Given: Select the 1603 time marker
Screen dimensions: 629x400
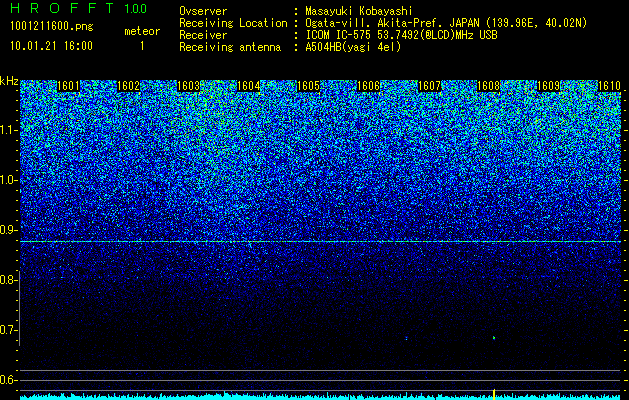Looking at the screenshot, I should click(x=189, y=86).
